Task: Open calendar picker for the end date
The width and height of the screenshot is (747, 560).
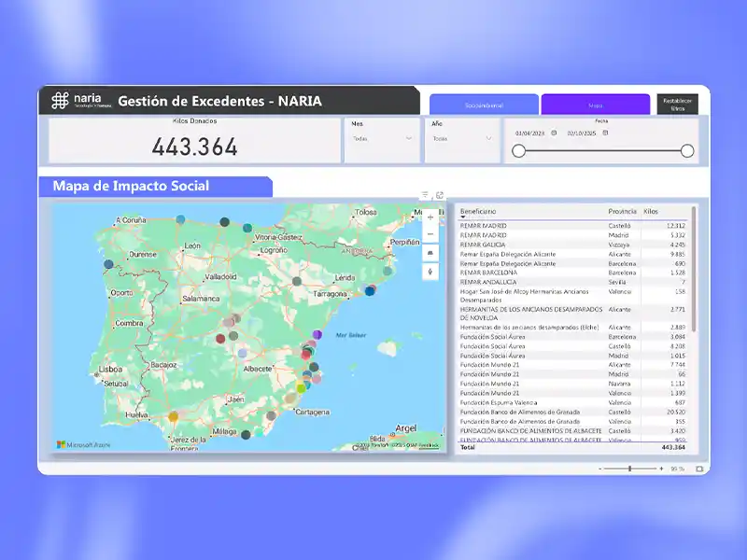Action: 605,133
